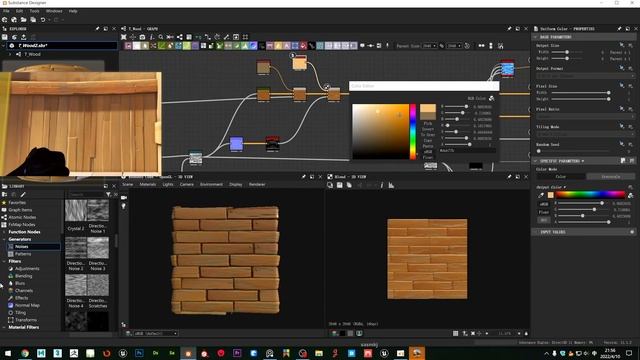Toggle the link size chain icon
Viewport: 640px width, 360px height.
pyautogui.click(x=442, y=46)
